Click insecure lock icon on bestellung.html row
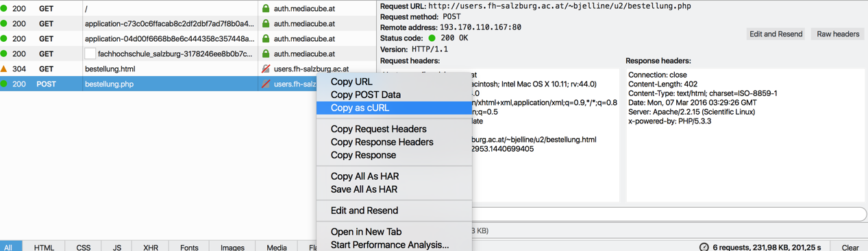The height and width of the screenshot is (251, 868). coord(266,69)
